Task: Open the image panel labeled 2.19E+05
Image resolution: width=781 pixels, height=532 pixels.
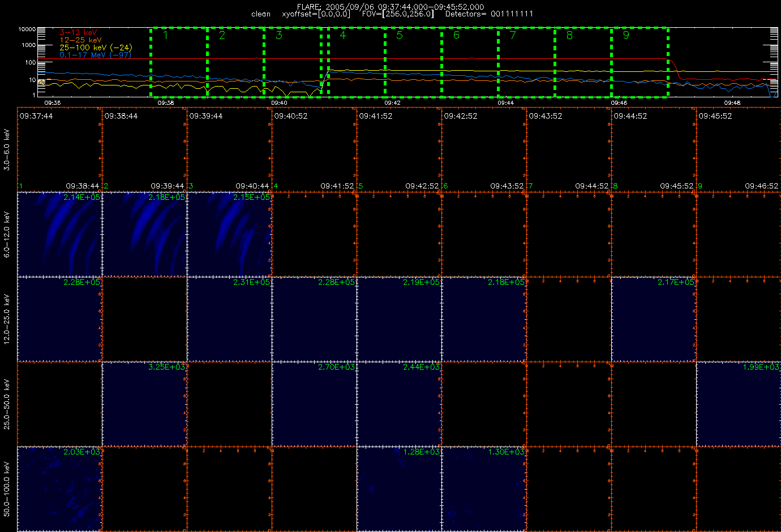Action: 399,319
